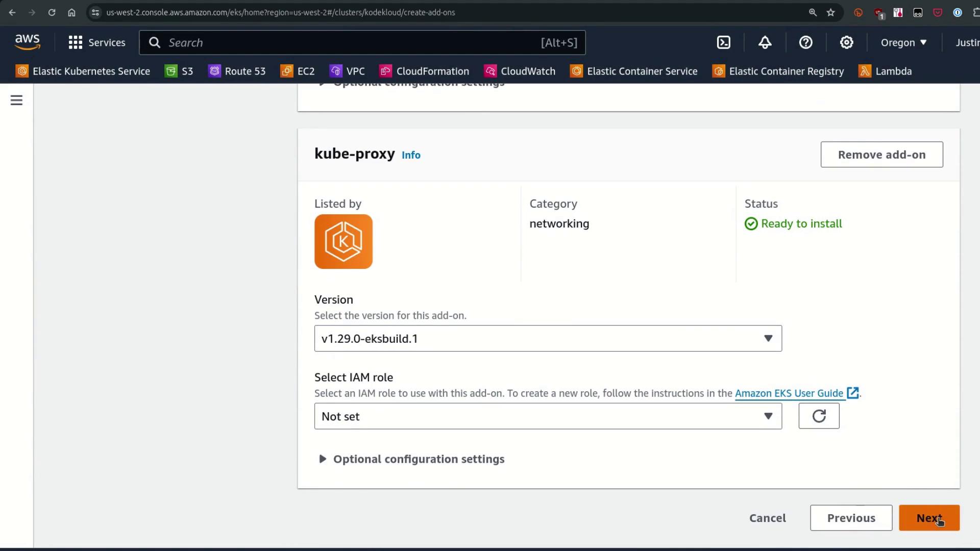This screenshot has width=980, height=551.
Task: Open the Services grid menu
Action: pyautogui.click(x=97, y=42)
